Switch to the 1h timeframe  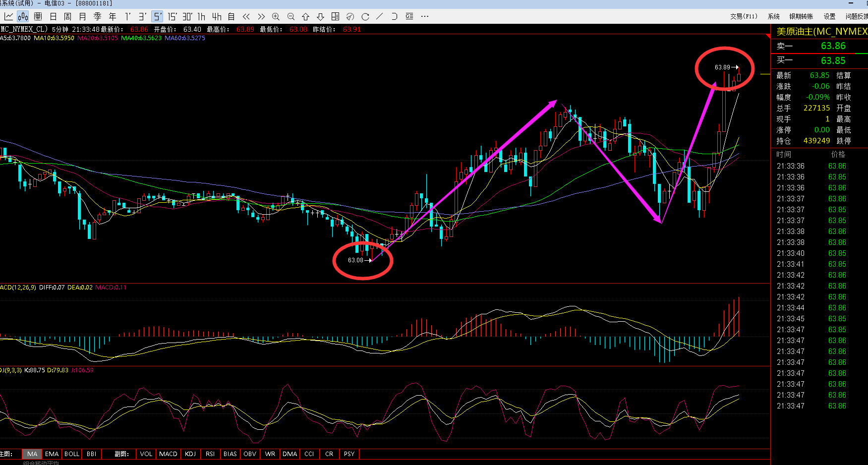[x=202, y=16]
